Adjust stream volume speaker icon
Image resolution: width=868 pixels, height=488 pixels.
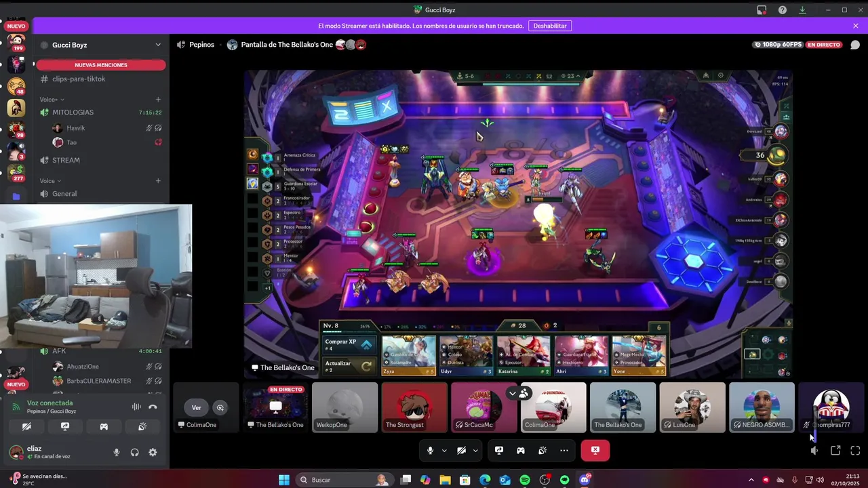click(x=814, y=450)
